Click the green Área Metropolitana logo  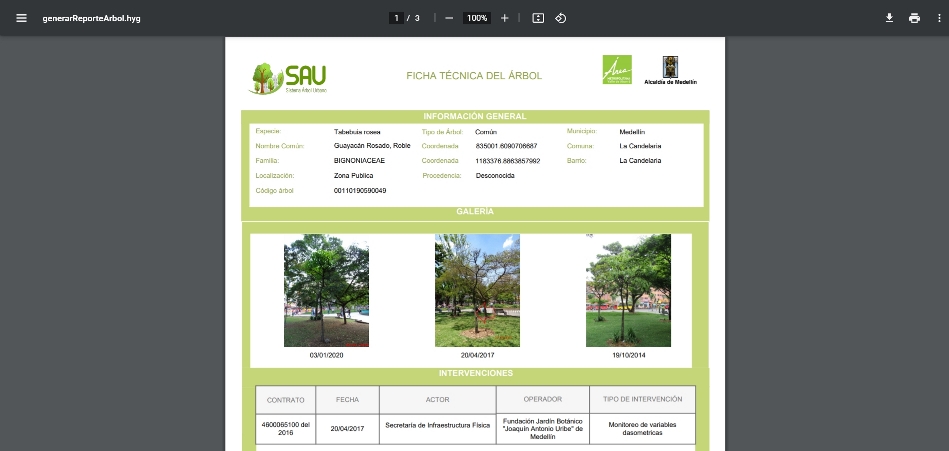[617, 70]
